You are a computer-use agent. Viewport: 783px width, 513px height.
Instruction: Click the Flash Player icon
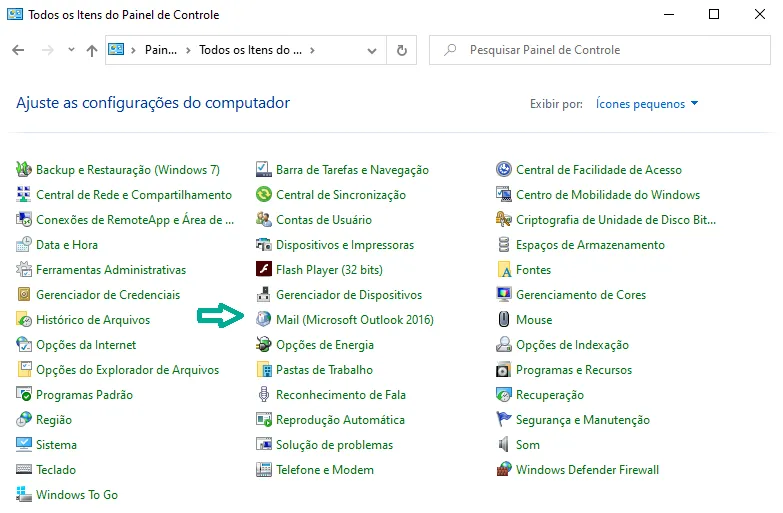264,269
